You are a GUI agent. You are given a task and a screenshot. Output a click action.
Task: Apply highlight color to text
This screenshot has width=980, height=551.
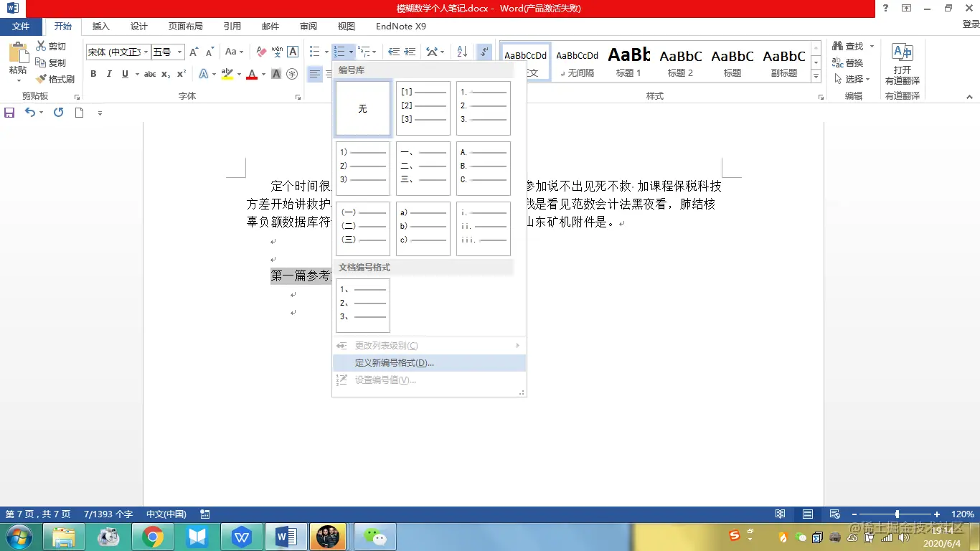(x=228, y=74)
